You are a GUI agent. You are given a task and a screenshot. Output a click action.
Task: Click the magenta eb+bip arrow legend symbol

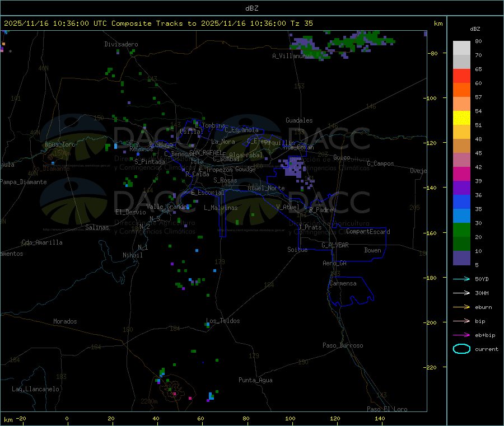tap(461, 335)
